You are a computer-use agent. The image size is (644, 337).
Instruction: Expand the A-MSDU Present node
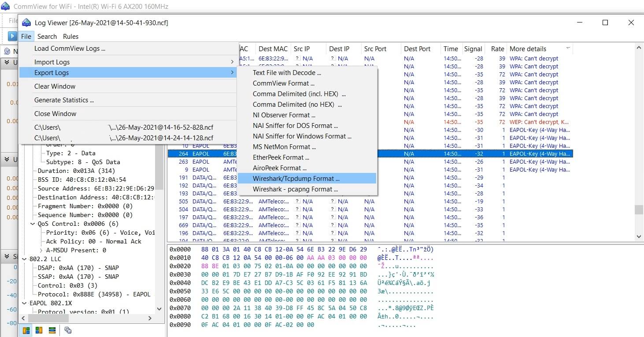pyautogui.click(x=41, y=250)
